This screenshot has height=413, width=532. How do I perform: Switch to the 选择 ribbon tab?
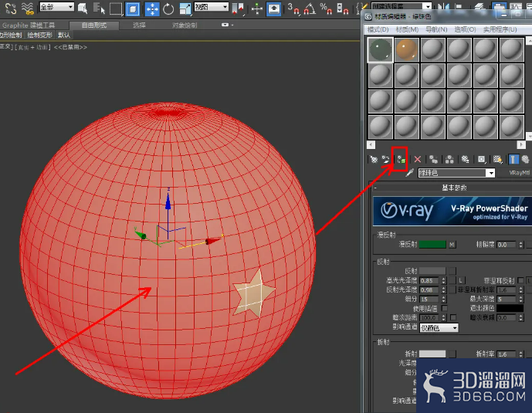139,25
